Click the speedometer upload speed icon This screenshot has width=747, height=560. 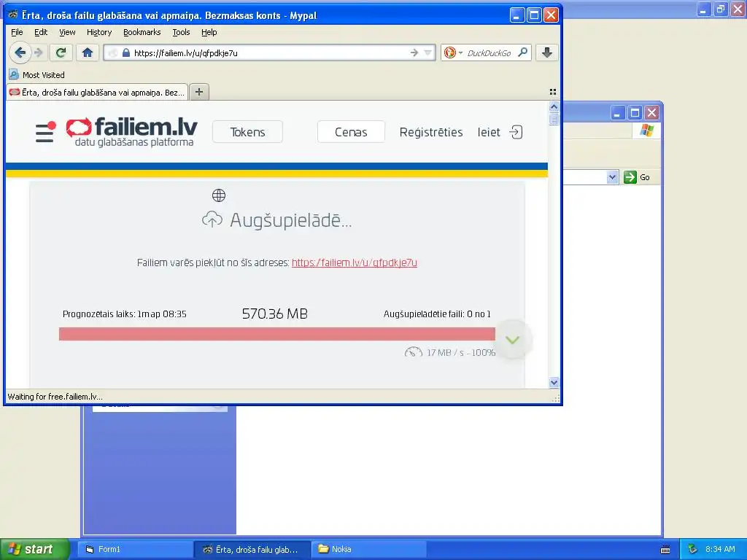[413, 352]
